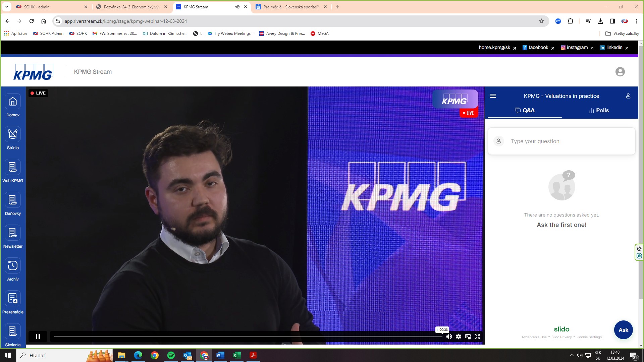This screenshot has height=362, width=644.
Task: Bookmark this page with star
Action: tap(541, 21)
